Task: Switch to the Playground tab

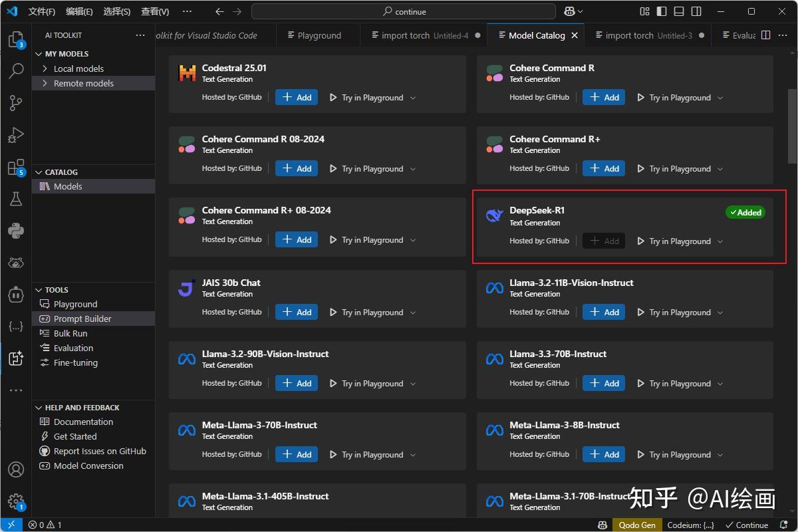Action: click(317, 35)
